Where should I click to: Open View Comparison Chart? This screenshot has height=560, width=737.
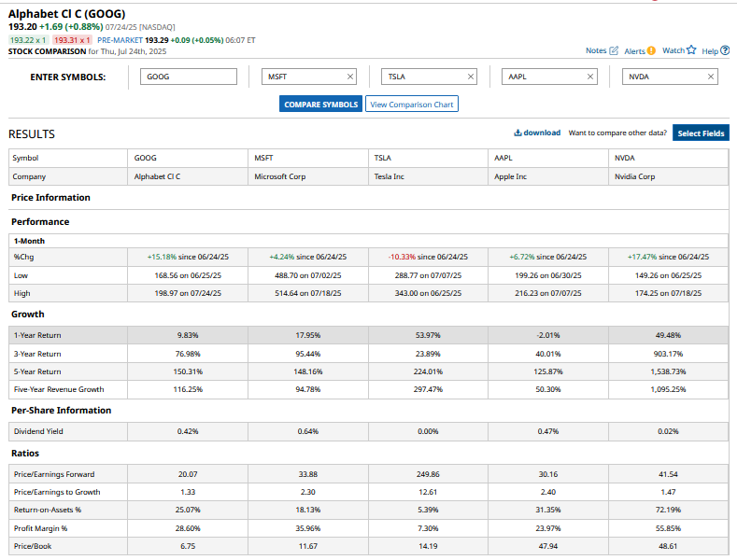pos(412,105)
